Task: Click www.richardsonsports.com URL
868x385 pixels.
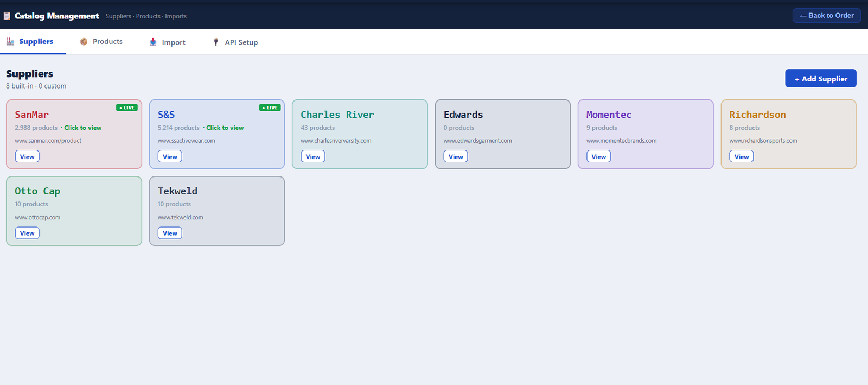Action: 763,141
